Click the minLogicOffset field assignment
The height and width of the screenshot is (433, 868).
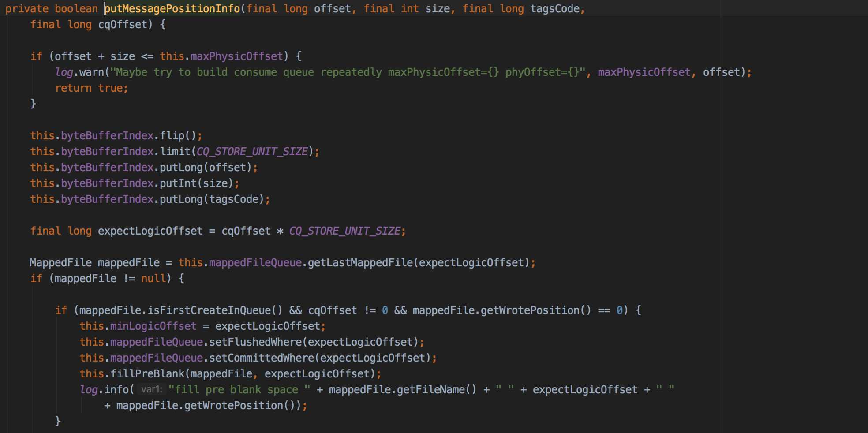point(153,326)
